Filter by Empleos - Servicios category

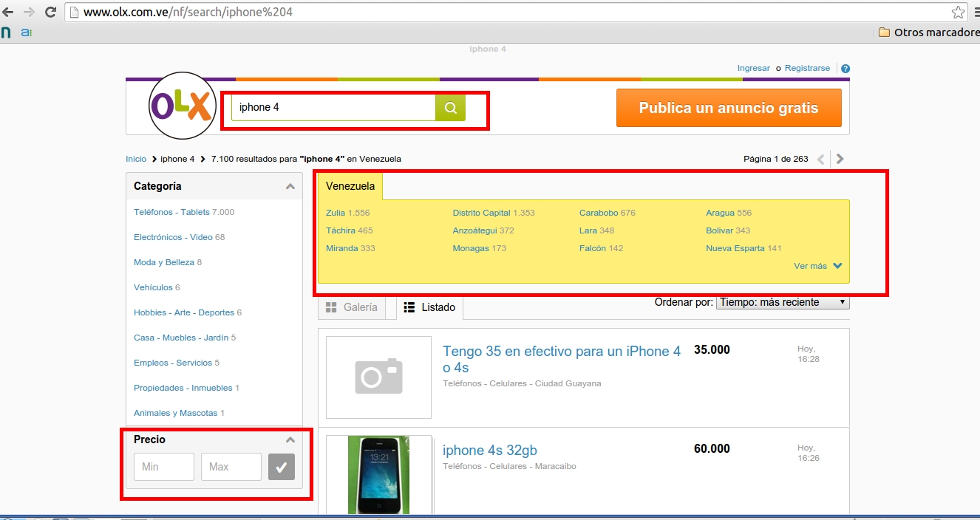(x=173, y=363)
